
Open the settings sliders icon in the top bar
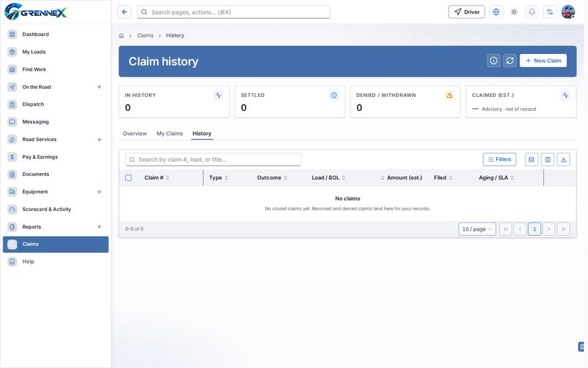(x=550, y=12)
